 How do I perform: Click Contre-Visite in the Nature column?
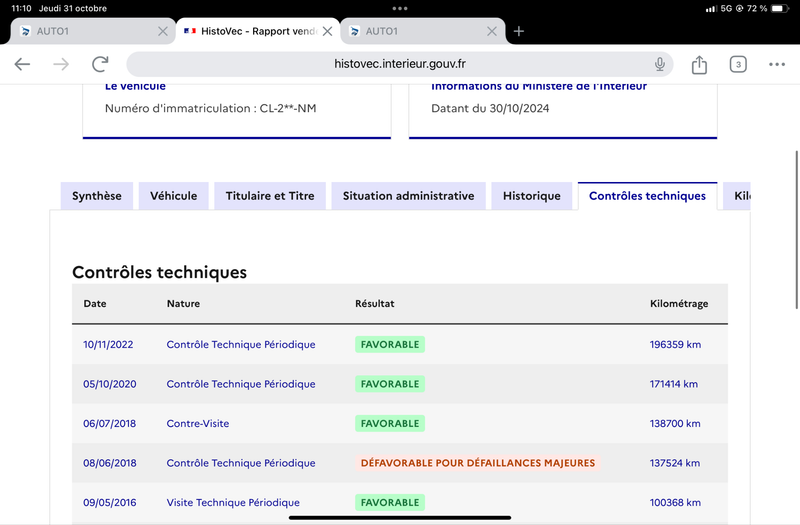[x=197, y=423]
